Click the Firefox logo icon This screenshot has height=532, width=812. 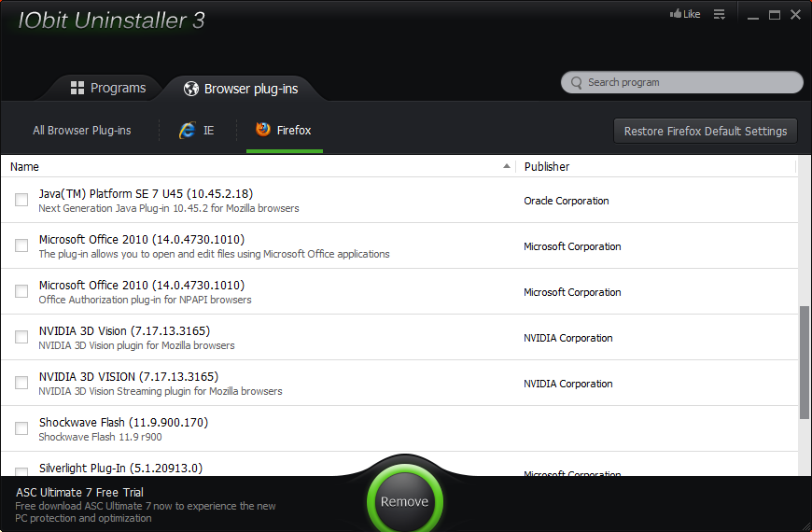[263, 129]
